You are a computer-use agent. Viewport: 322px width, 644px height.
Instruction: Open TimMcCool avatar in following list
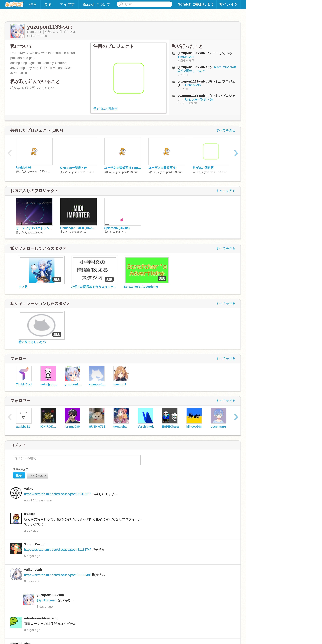click(24, 374)
